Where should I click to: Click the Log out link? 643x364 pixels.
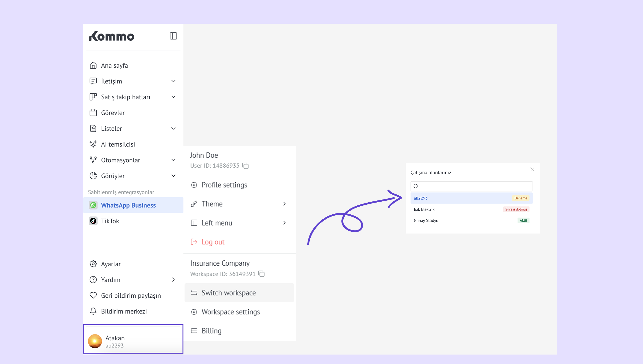click(213, 242)
